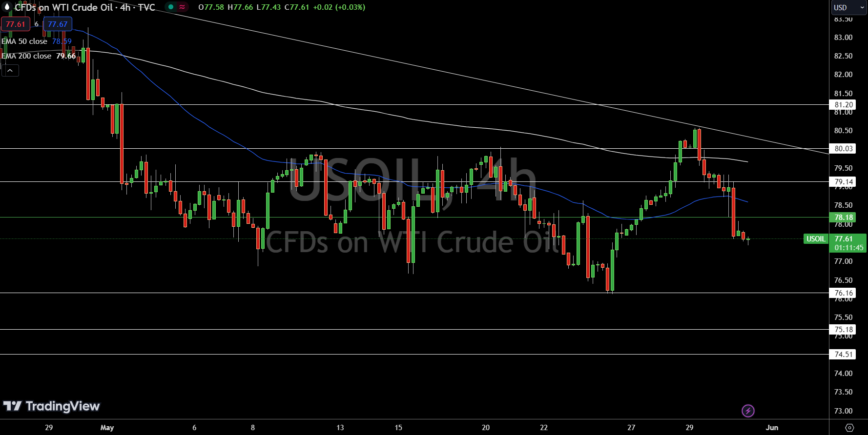The width and height of the screenshot is (868, 435).
Task: Click date 6 on time axis
Action: point(194,428)
